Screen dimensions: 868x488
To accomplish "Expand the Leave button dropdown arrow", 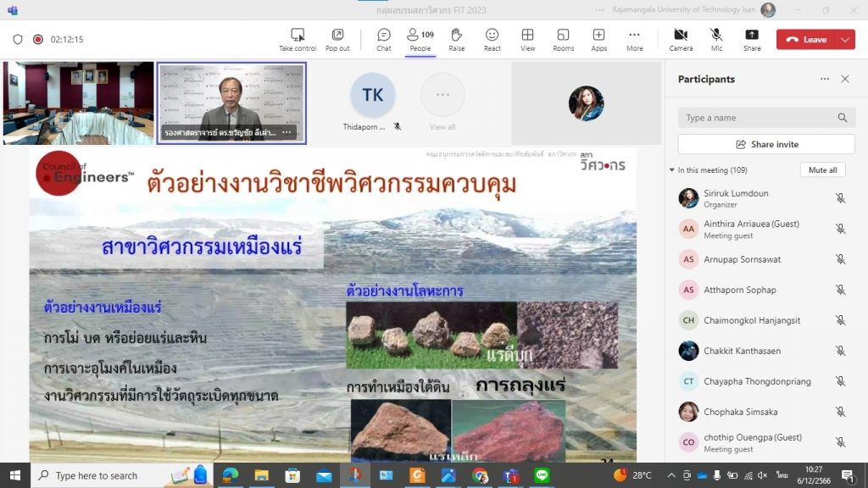I will (x=845, y=40).
